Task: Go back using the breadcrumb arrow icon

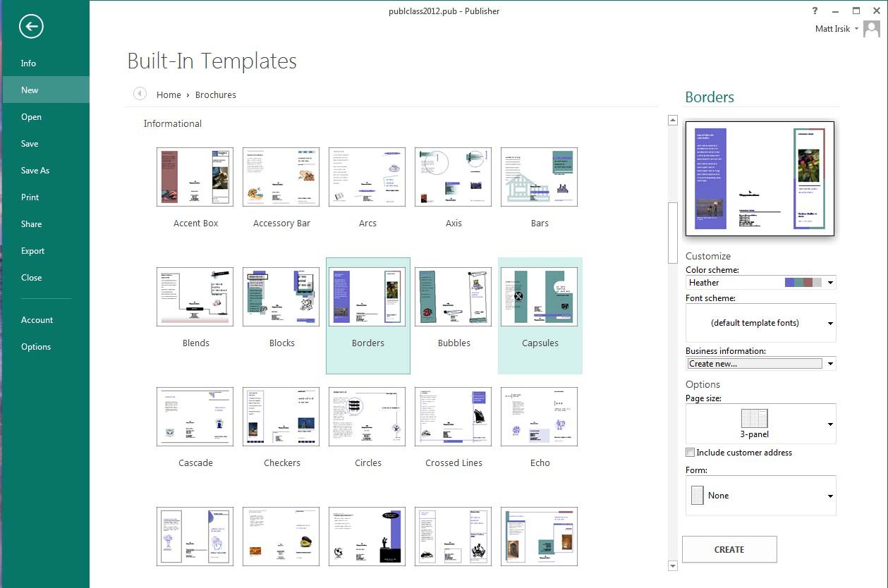Action: pyautogui.click(x=139, y=93)
